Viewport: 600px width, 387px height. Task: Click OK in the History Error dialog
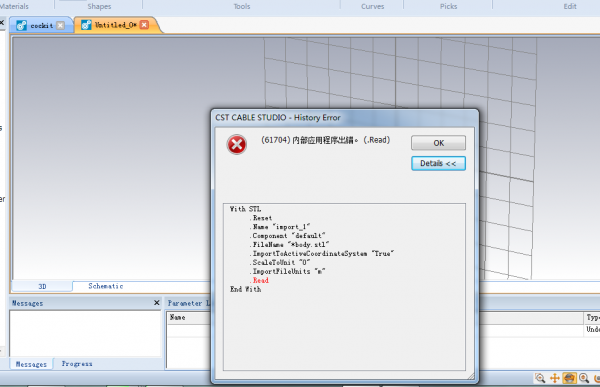coord(438,143)
